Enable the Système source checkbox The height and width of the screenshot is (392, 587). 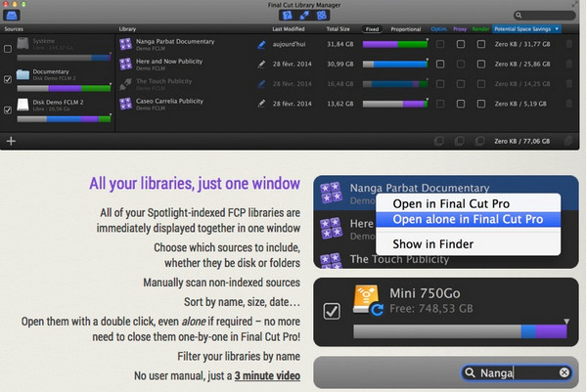coord(8,49)
